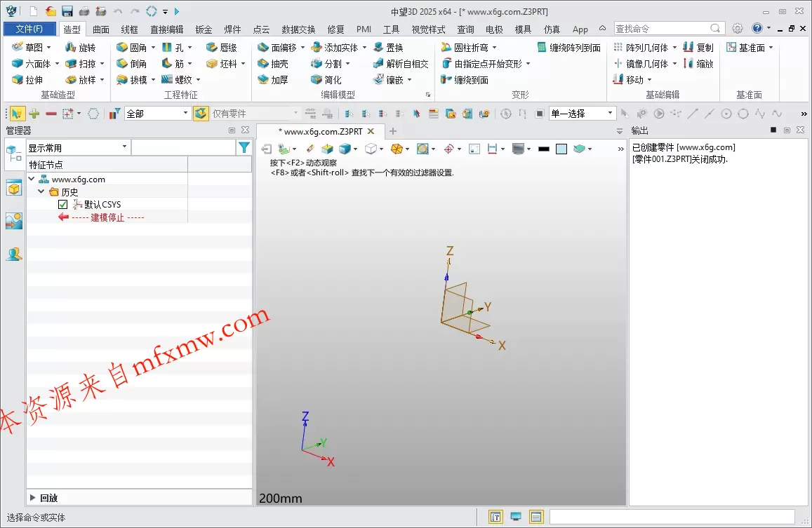Click the 缩放 scale tool

click(x=698, y=64)
